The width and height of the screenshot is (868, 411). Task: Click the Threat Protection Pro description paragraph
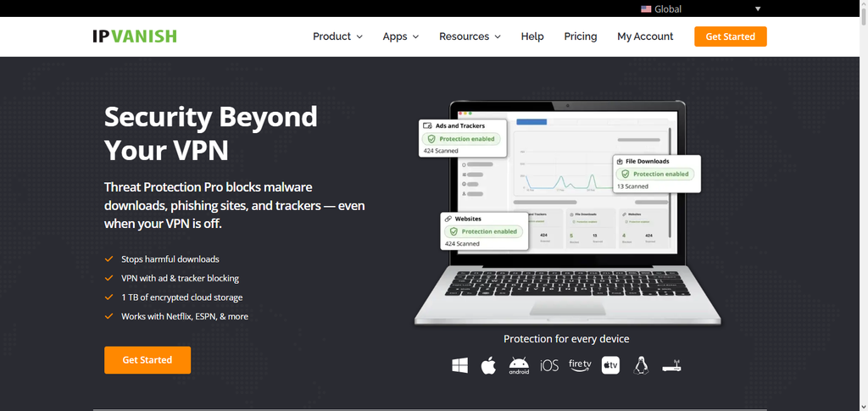(234, 205)
